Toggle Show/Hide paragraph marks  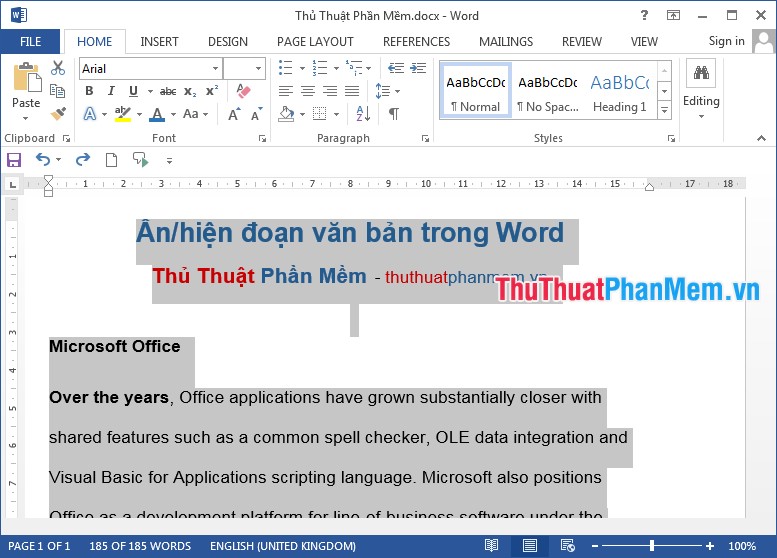[394, 114]
